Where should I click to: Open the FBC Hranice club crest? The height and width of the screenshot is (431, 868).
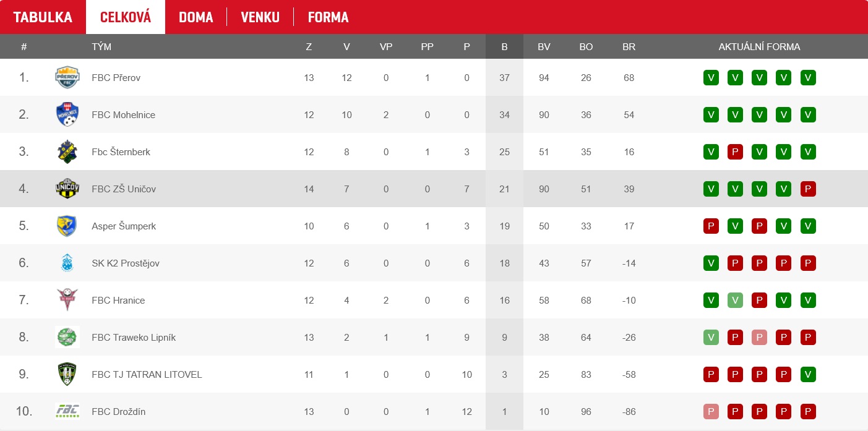67,301
